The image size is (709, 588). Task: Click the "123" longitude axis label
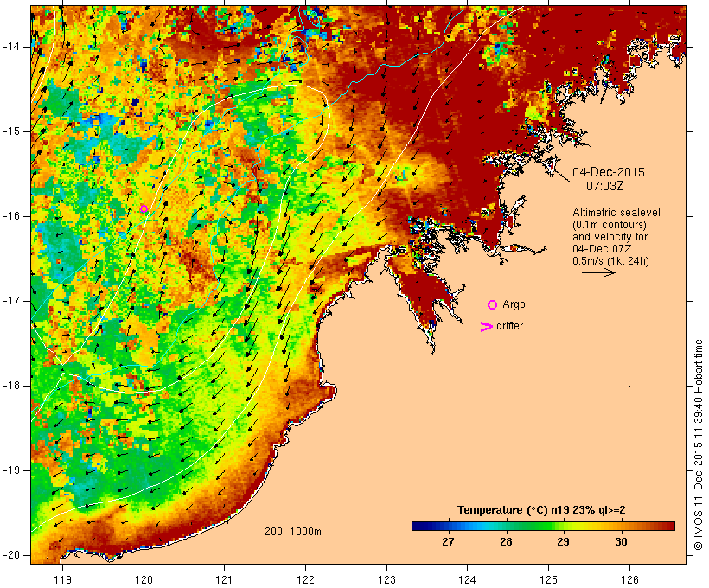(x=386, y=579)
